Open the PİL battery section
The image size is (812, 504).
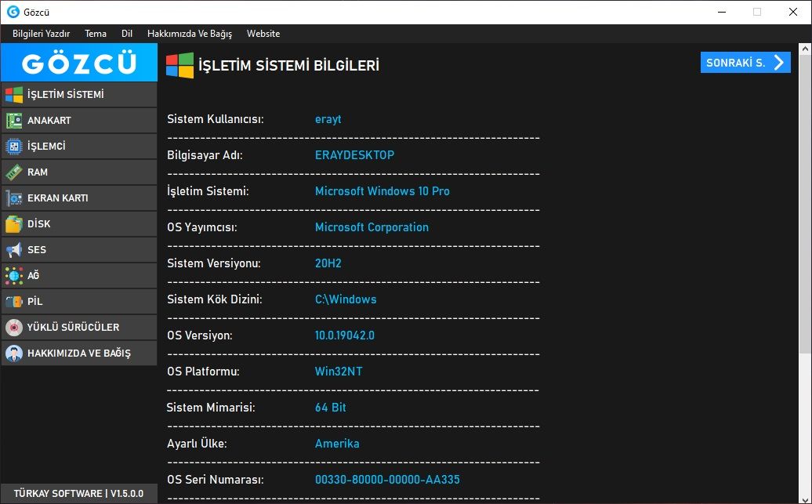pos(79,302)
